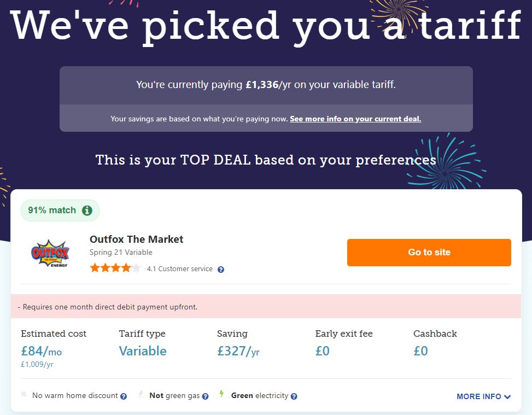Open the Green electricity help tooltip
This screenshot has height=415, width=532.
tap(294, 396)
